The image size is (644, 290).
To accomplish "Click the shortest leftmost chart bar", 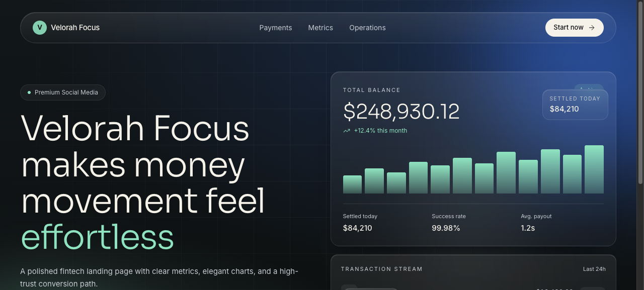I will pyautogui.click(x=352, y=184).
